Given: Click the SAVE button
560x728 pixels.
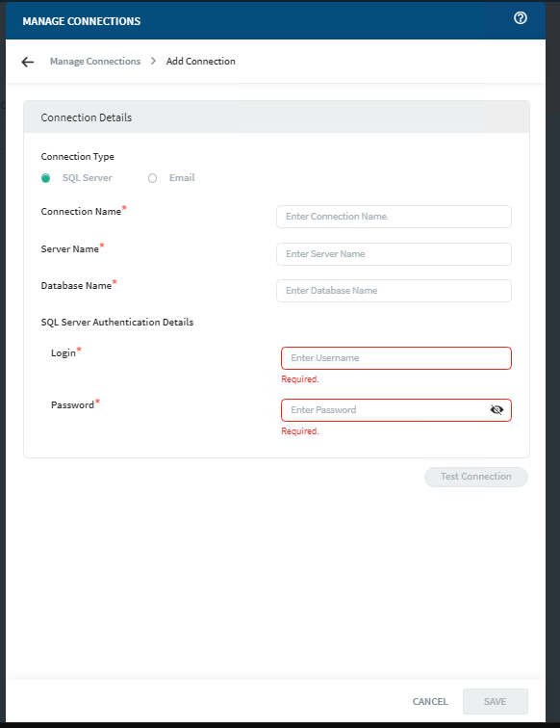Looking at the screenshot, I should 495,702.
